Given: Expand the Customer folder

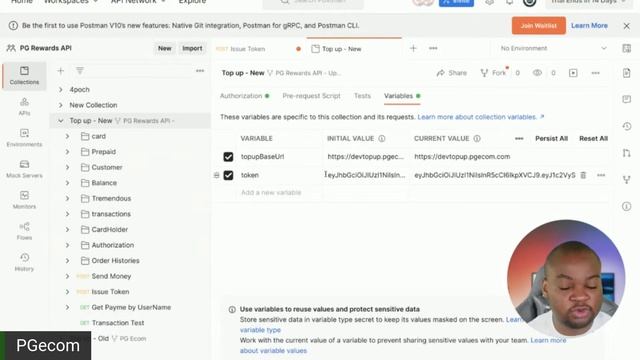Looking at the screenshot, I should coord(67,167).
